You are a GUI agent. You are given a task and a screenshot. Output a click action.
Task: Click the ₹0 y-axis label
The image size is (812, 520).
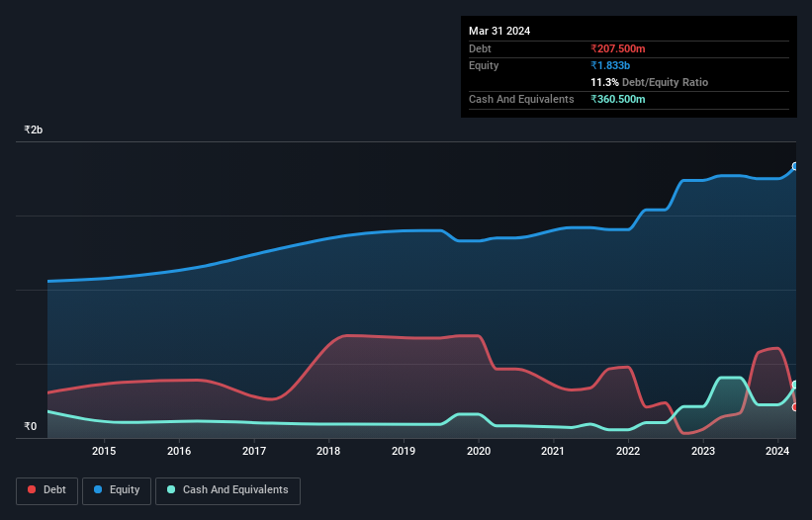(30, 426)
